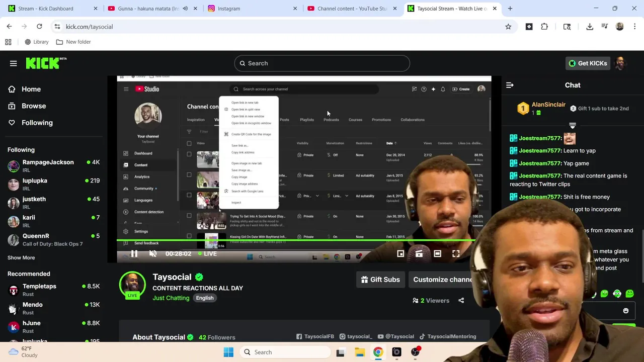Mute the Gunna hakuna matata tab
Image resolution: width=644 pixels, height=362 pixels.
pyautogui.click(x=185, y=9)
